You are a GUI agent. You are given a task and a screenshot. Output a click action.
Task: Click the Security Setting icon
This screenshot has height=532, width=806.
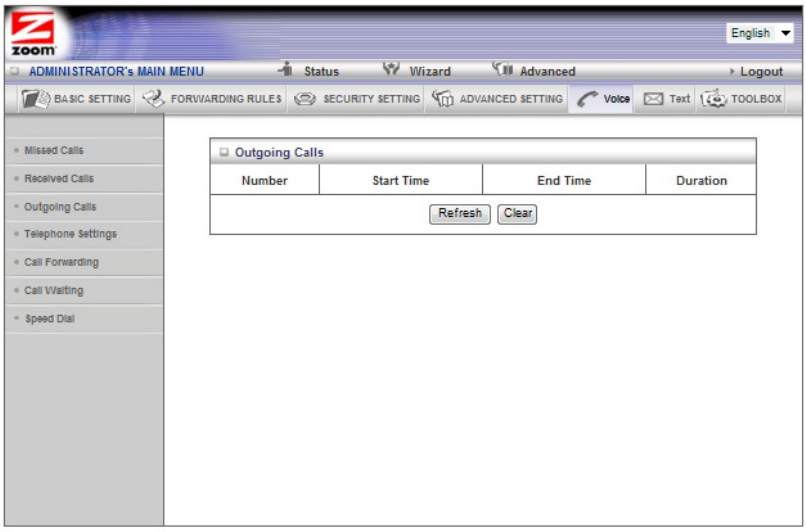(305, 99)
